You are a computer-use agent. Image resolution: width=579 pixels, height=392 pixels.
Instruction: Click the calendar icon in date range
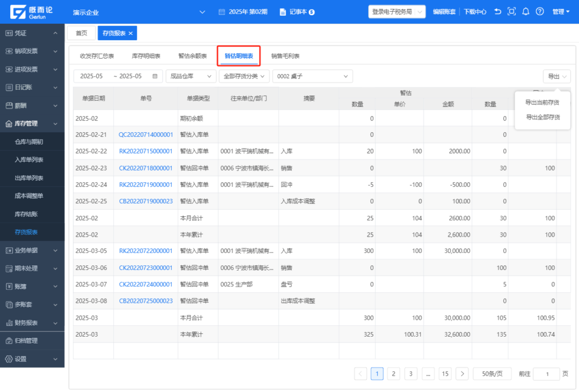pos(155,76)
